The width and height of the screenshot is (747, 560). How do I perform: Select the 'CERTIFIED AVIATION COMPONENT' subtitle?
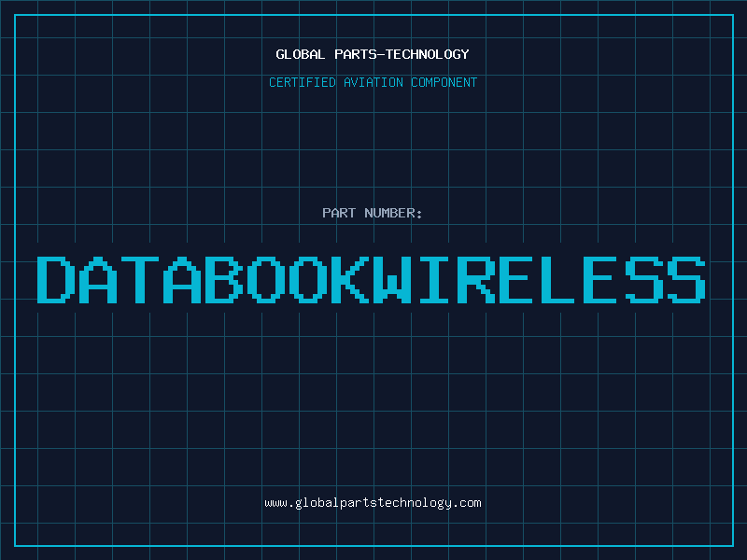click(373, 82)
